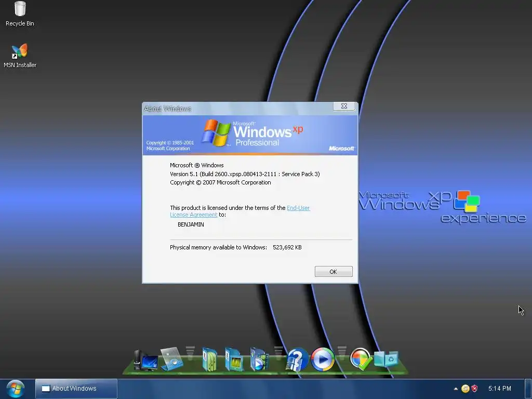Screen dimensions: 532x399
Task: Click the 523,692 KB memory value
Action: (x=287, y=247)
